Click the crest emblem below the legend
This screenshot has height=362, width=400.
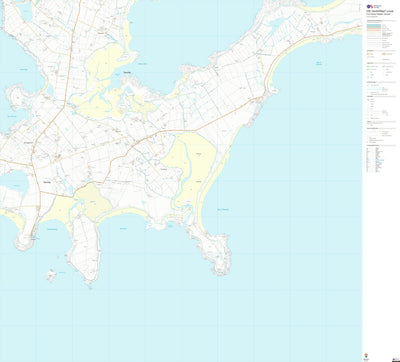(x=366, y=355)
